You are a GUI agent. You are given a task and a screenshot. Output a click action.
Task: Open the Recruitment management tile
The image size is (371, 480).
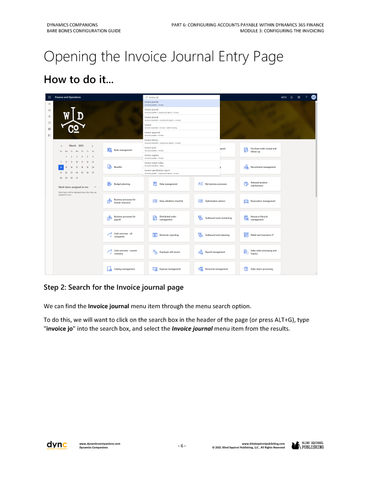[x=260, y=167]
